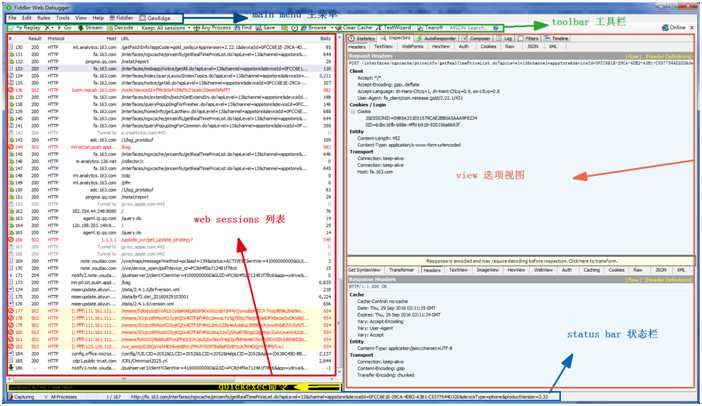Click the Go toolbar button
The width and height of the screenshot is (702, 406).
coord(65,28)
